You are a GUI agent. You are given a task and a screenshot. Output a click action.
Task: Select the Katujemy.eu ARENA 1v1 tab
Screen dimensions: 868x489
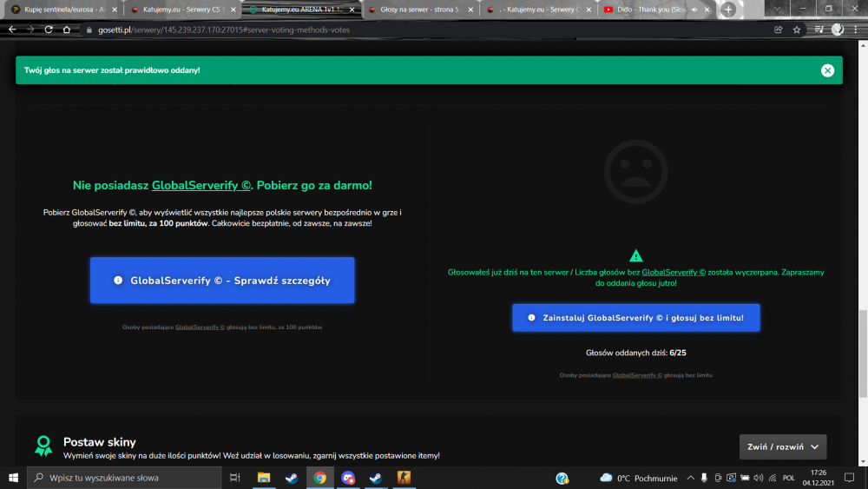click(x=302, y=10)
